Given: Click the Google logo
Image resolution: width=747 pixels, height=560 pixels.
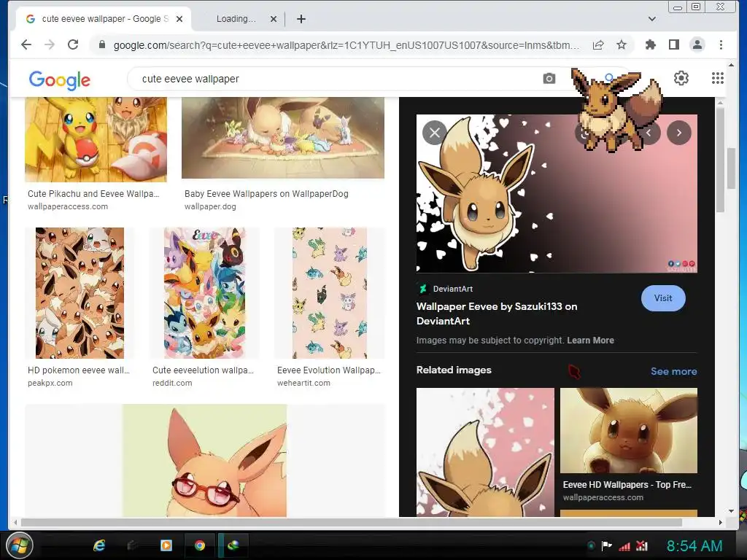Looking at the screenshot, I should click(60, 80).
